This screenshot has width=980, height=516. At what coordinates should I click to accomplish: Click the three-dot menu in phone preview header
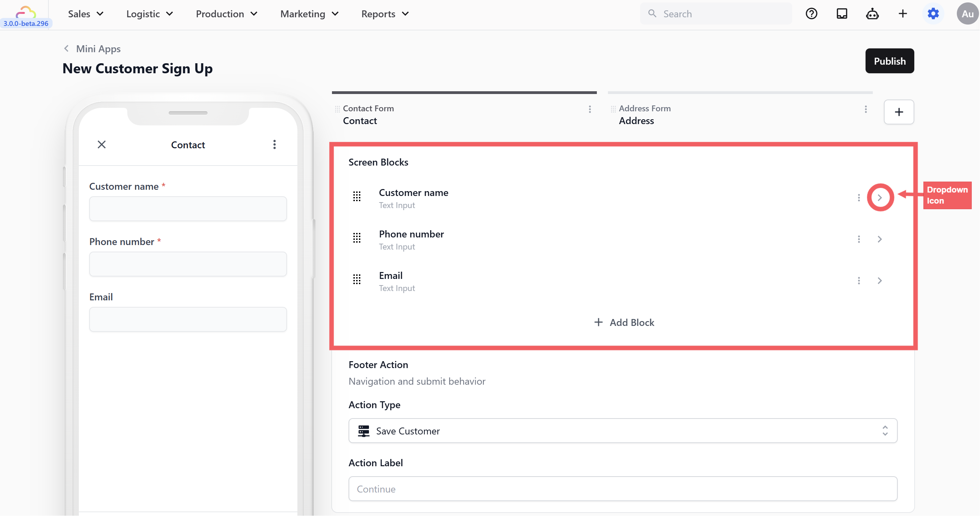[x=274, y=144]
